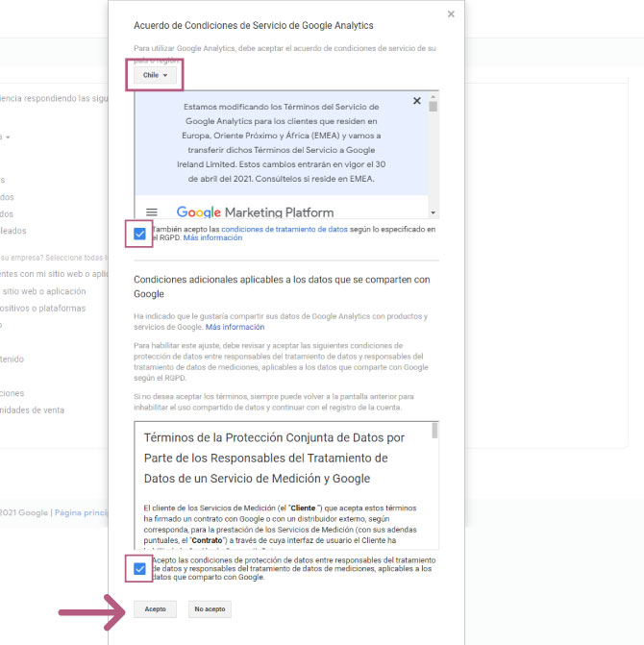Viewport: 644px width, 645px height.
Task: Click Más información under Condiciones adicionales
Action: (235, 327)
